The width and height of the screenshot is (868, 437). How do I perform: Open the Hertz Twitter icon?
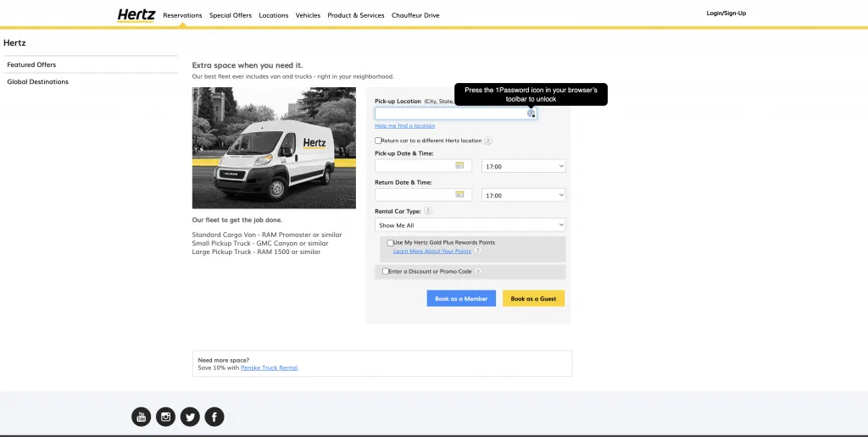(190, 417)
